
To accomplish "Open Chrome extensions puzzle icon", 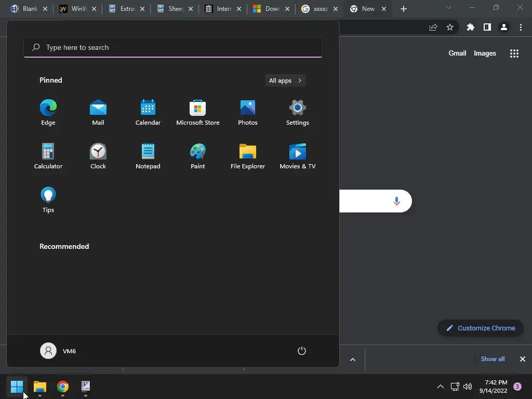I will (471, 28).
